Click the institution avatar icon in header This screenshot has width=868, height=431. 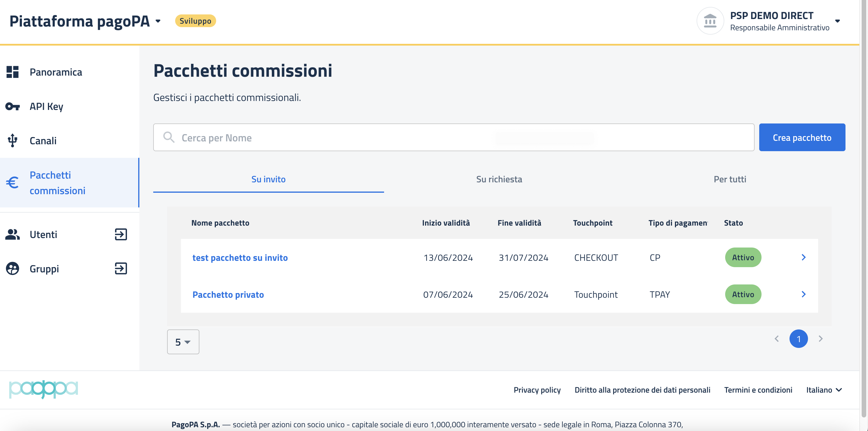pyautogui.click(x=710, y=21)
